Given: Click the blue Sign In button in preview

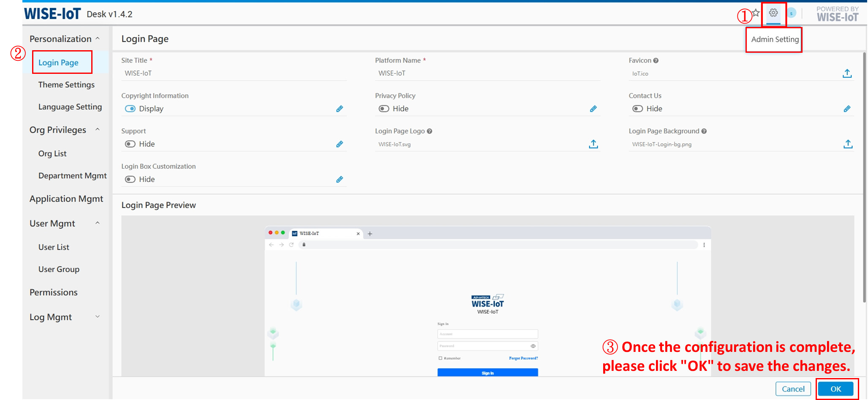Looking at the screenshot, I should coord(487,373).
